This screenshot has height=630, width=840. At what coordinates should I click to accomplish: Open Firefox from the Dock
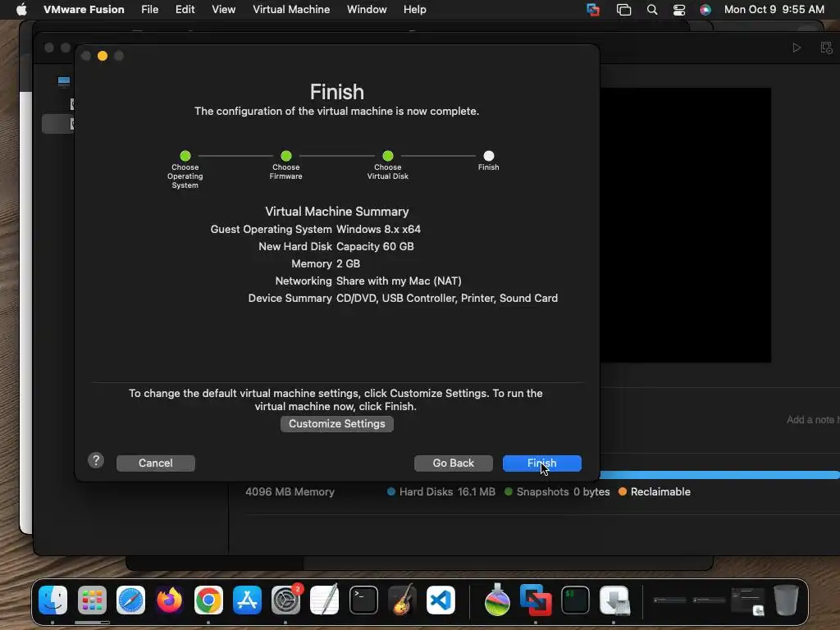[169, 600]
